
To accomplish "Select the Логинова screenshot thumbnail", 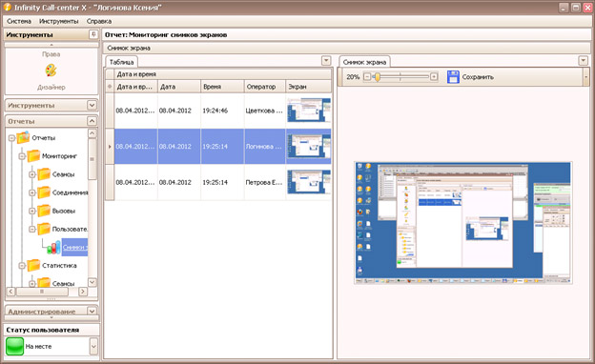I will click(309, 147).
